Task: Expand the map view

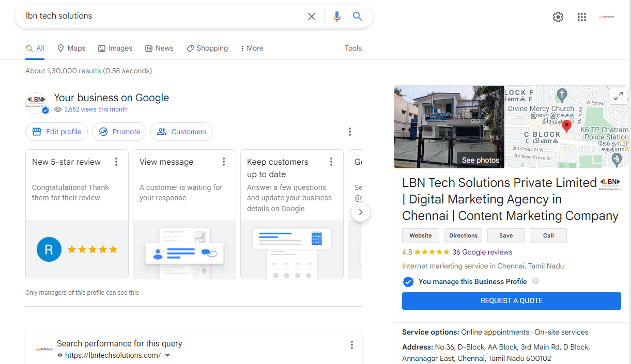Action: tap(618, 97)
